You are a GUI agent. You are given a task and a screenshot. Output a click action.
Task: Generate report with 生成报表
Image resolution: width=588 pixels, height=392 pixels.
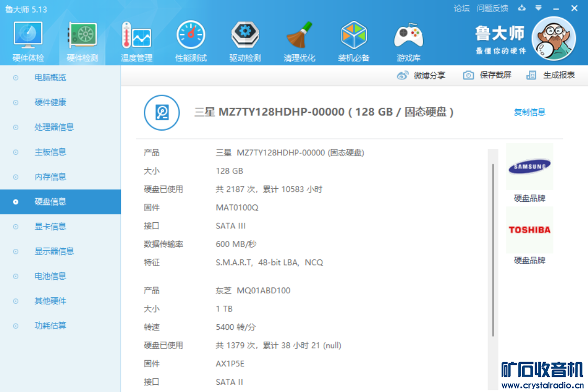pos(551,75)
